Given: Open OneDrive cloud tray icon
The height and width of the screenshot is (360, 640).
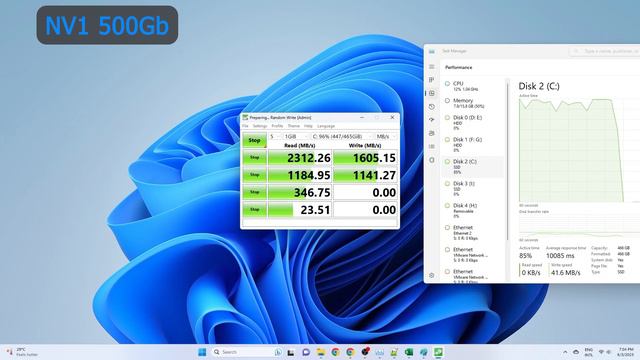Looking at the screenshot, I should pos(576,352).
